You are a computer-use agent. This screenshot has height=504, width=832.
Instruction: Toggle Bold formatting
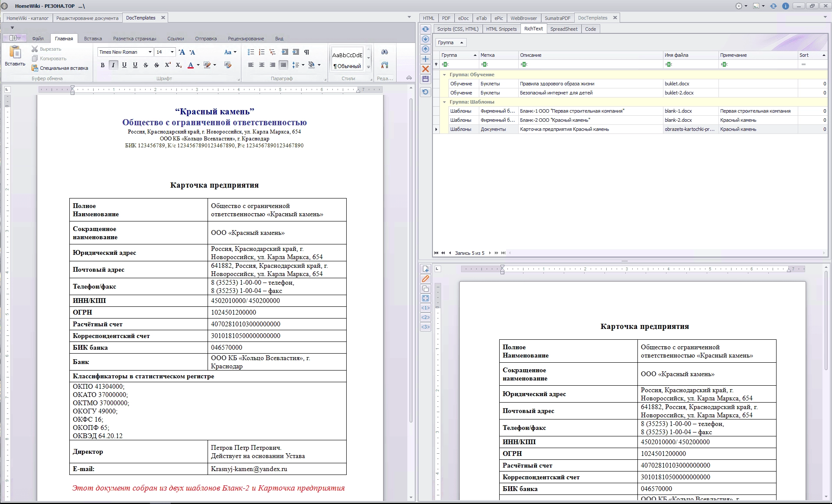coord(103,65)
